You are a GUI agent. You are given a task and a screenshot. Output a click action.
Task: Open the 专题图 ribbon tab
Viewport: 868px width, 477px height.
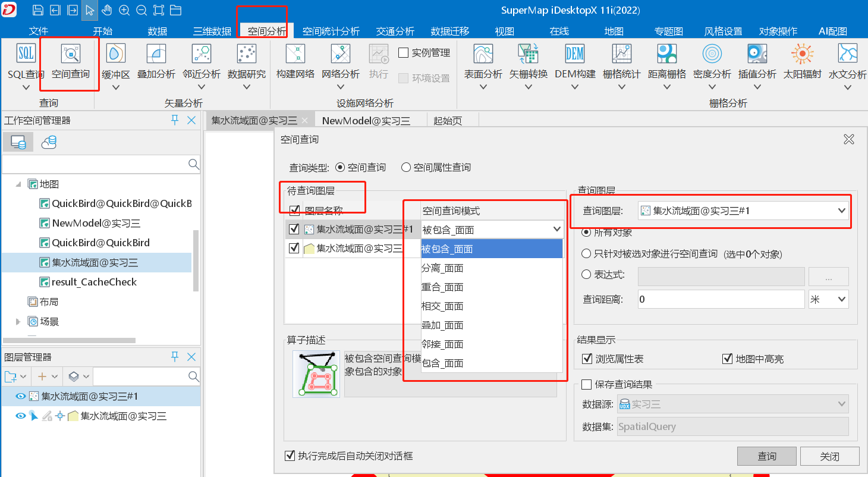point(668,31)
